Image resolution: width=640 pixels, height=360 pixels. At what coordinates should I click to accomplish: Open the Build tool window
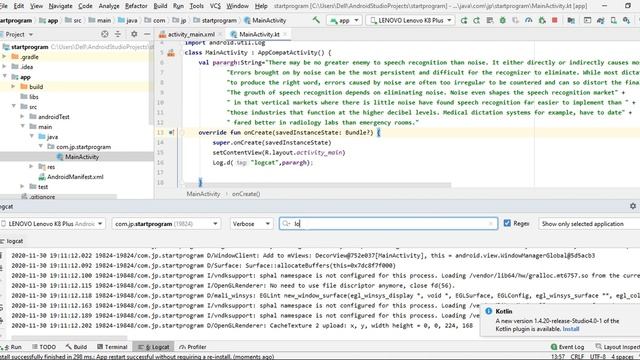pyautogui.click(x=76, y=347)
